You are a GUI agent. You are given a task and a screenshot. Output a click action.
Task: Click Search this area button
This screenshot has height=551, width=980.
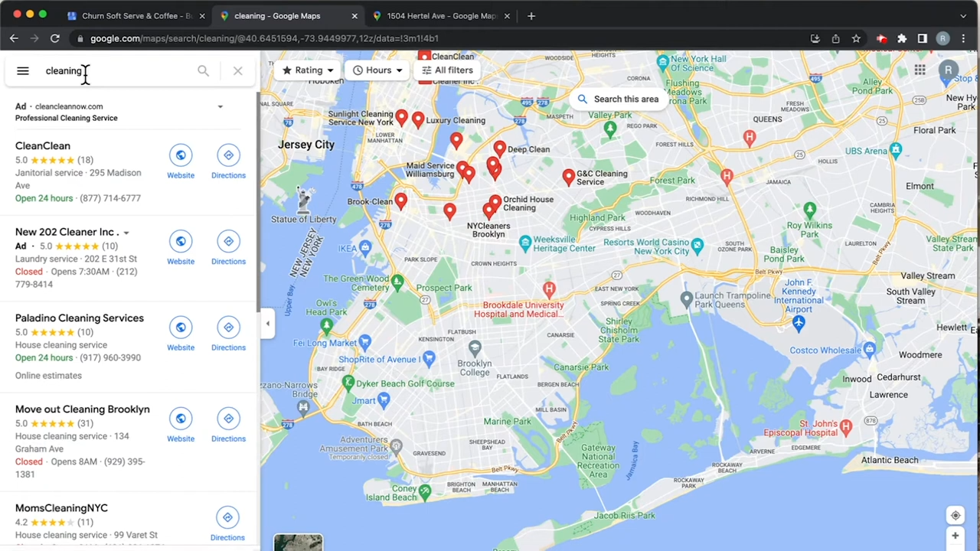618,99
